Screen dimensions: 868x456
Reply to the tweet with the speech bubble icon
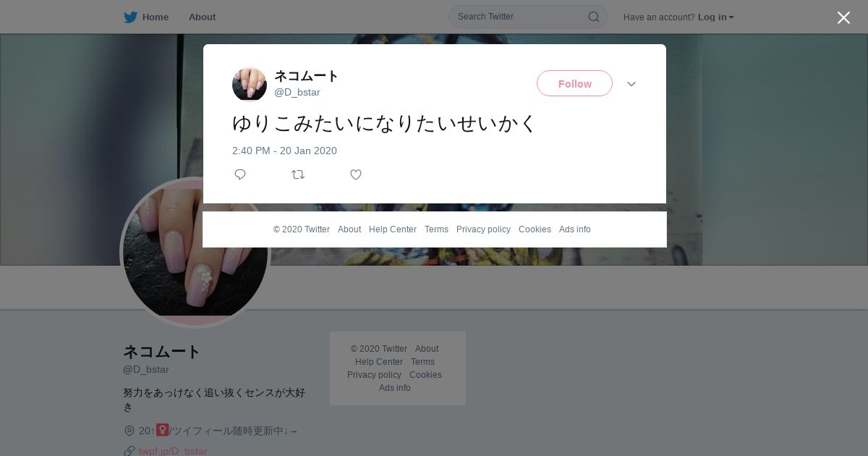click(240, 174)
